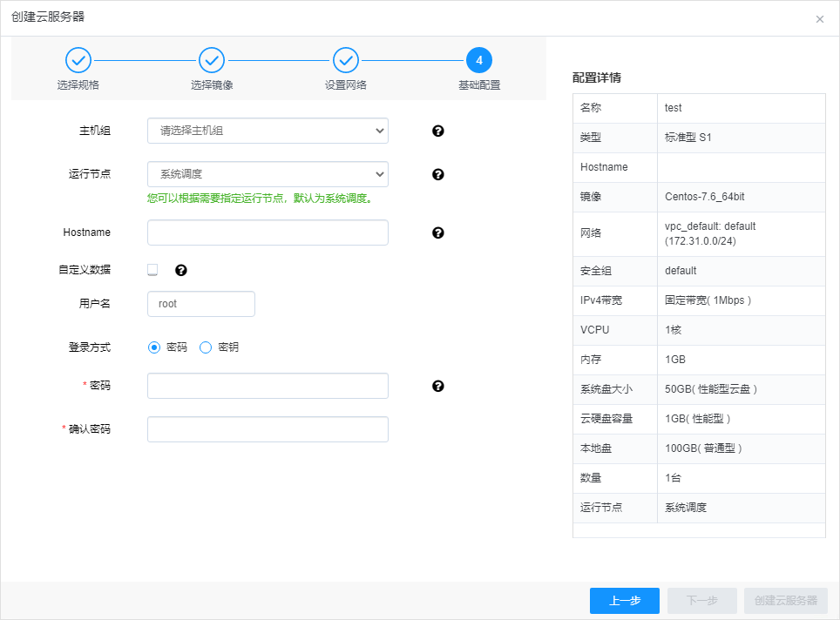Go to the completed 设置网络 step icon
This screenshot has height=620, width=840.
[x=346, y=60]
